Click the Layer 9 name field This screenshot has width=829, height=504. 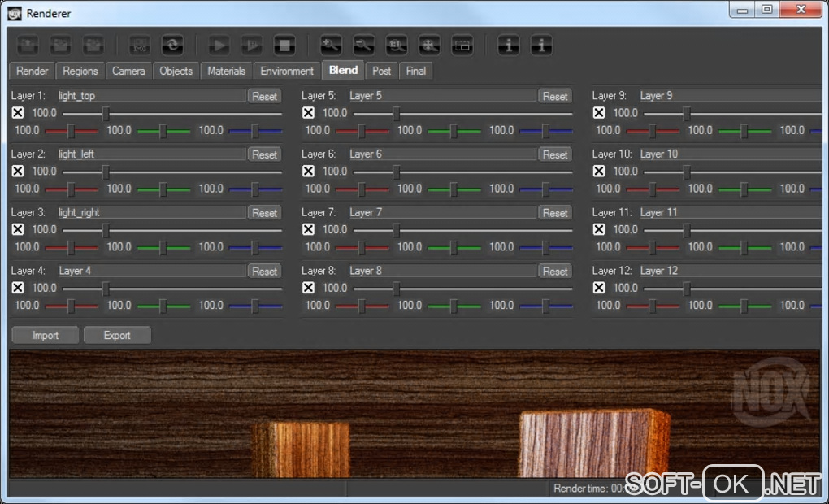[x=730, y=96]
